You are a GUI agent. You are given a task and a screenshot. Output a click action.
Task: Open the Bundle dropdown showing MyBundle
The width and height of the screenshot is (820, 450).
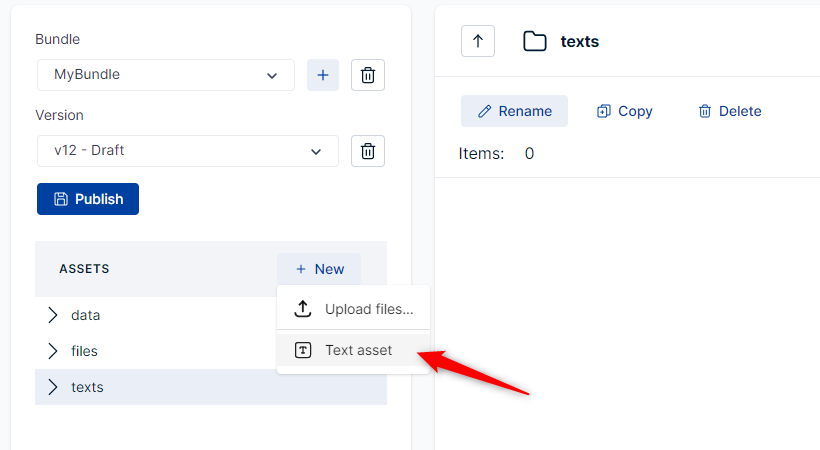point(166,75)
